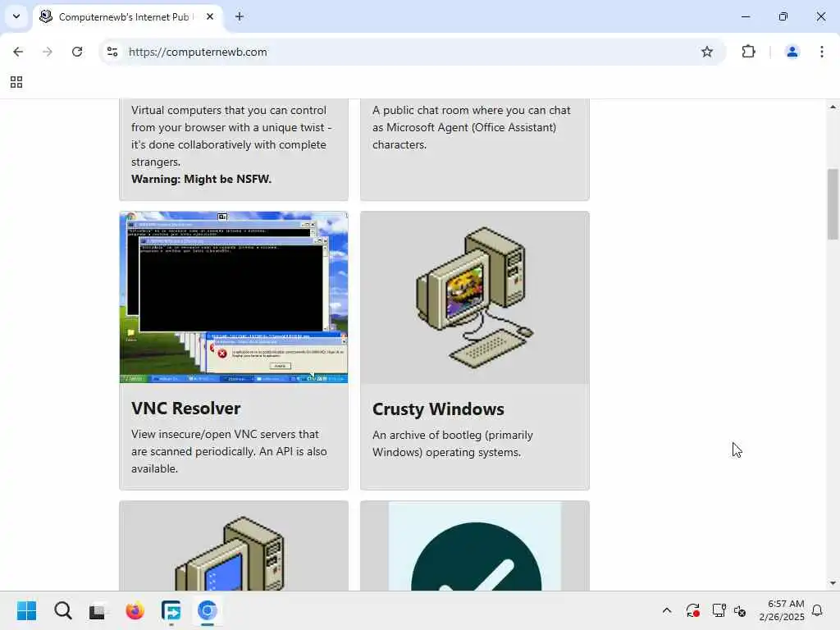Image resolution: width=840 pixels, height=630 pixels.
Task: Go back to previous page
Action: 18,52
